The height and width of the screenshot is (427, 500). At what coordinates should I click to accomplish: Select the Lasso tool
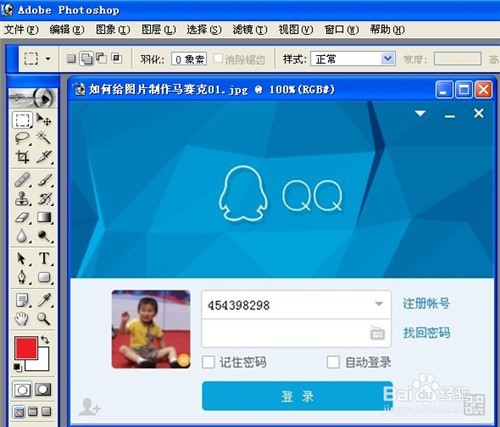click(x=23, y=138)
